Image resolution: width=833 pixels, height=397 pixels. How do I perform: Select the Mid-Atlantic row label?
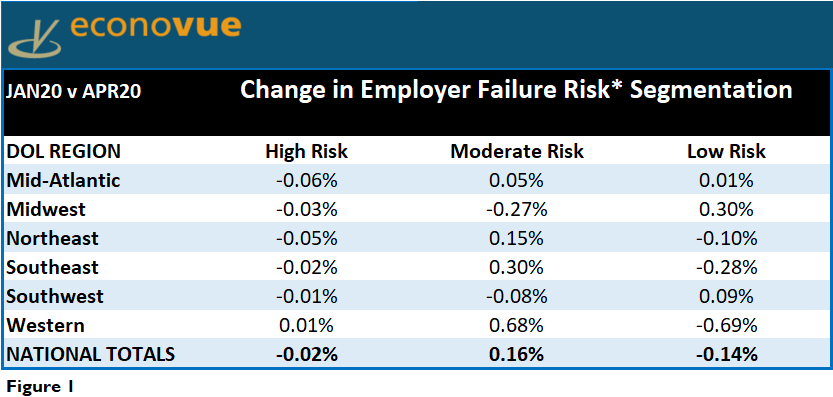pos(63,180)
